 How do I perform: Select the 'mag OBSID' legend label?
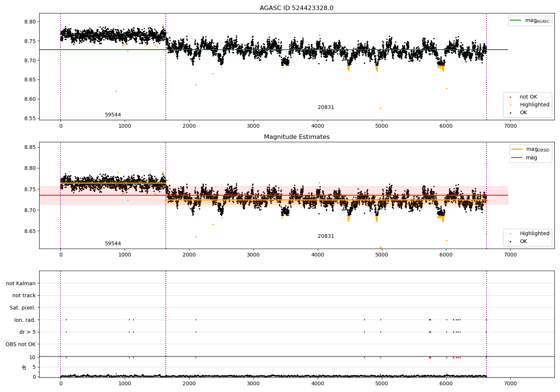pyautogui.click(x=538, y=149)
